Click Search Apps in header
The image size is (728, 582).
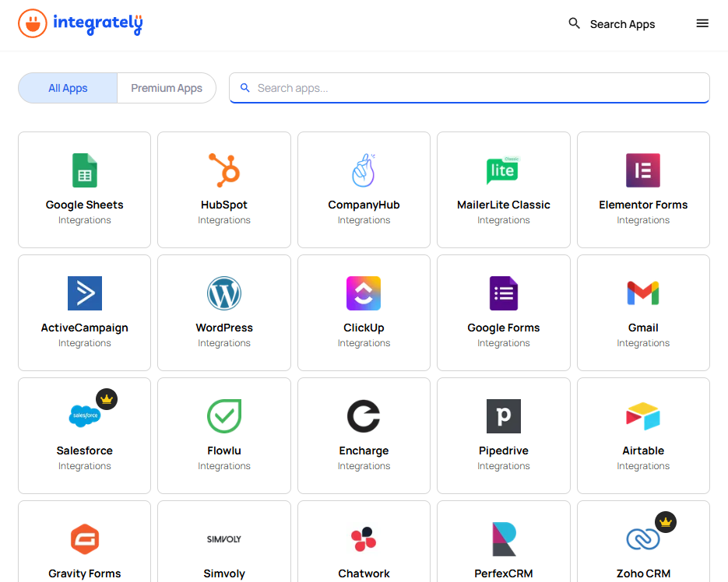coord(622,24)
